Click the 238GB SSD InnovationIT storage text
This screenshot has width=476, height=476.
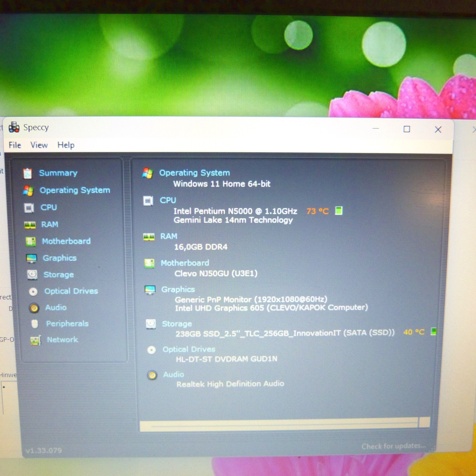tap(285, 333)
